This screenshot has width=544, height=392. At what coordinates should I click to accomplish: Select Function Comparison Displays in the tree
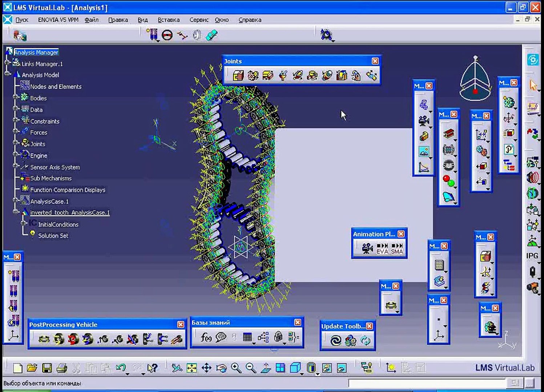pos(68,190)
